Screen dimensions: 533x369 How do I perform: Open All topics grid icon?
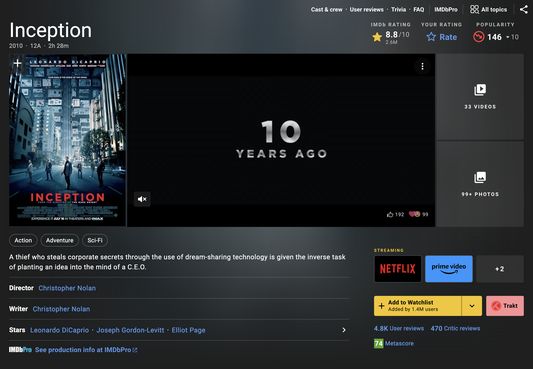[474, 9]
